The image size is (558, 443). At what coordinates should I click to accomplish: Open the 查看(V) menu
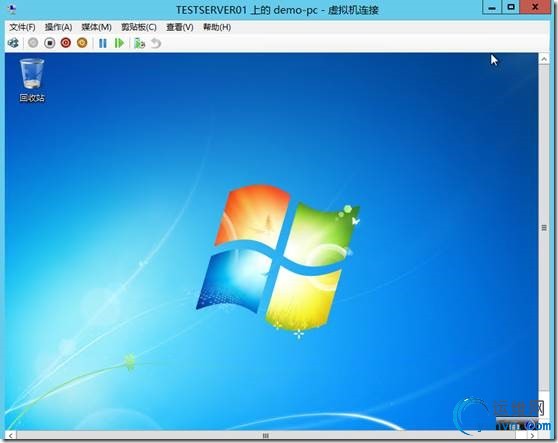pyautogui.click(x=180, y=27)
